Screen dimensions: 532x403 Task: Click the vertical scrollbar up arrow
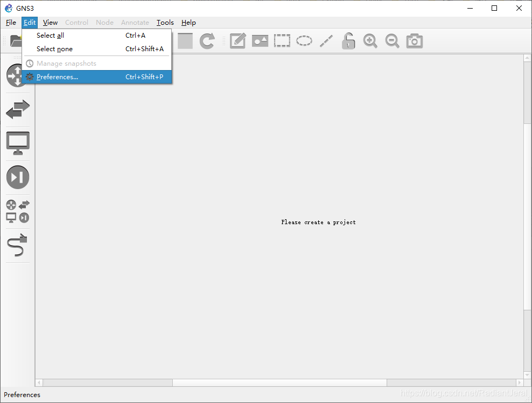coord(527,58)
